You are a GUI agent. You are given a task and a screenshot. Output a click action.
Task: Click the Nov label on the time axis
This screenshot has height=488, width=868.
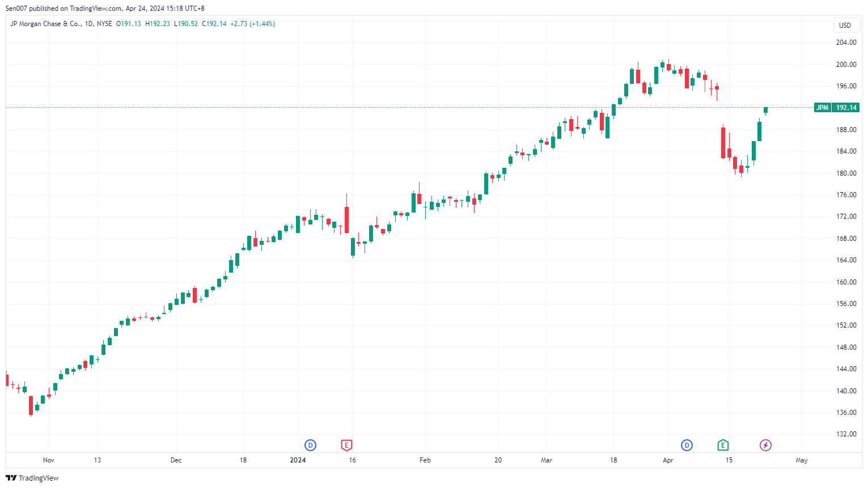click(49, 460)
